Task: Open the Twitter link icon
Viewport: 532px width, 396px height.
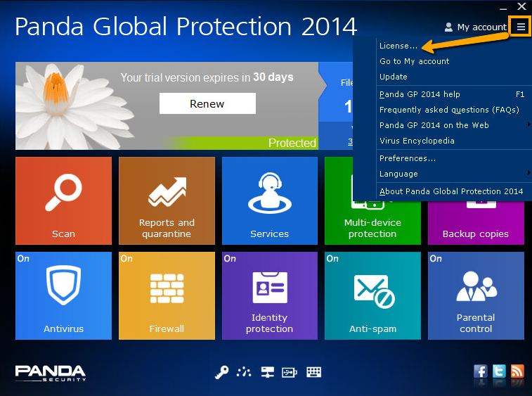Action: (499, 371)
